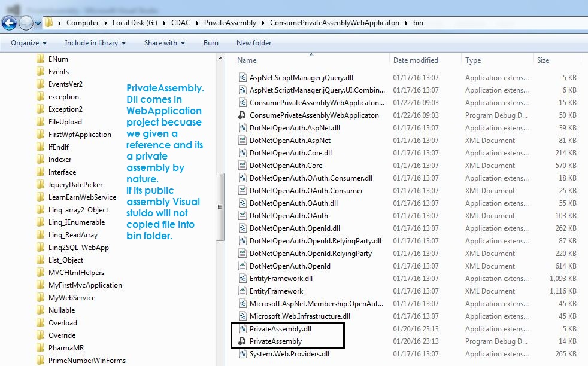This screenshot has height=366, width=588.
Task: Select DotNetOpenAuth.OAuth.Consumer.dll file
Action: [311, 178]
